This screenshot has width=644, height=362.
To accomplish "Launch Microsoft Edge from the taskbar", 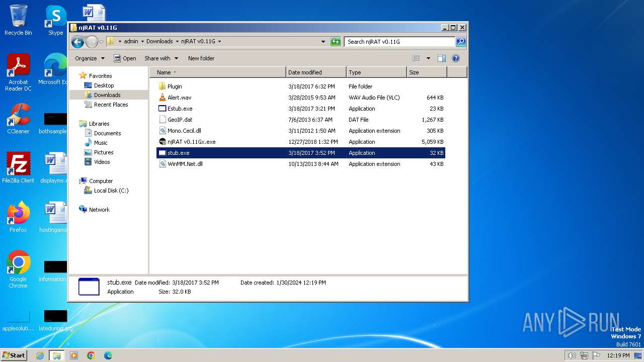I will click(108, 355).
